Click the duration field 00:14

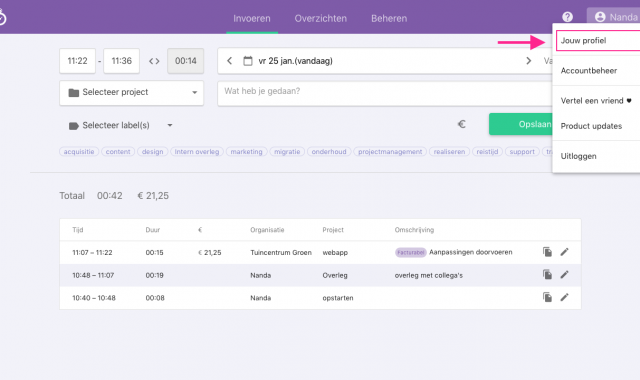186,61
